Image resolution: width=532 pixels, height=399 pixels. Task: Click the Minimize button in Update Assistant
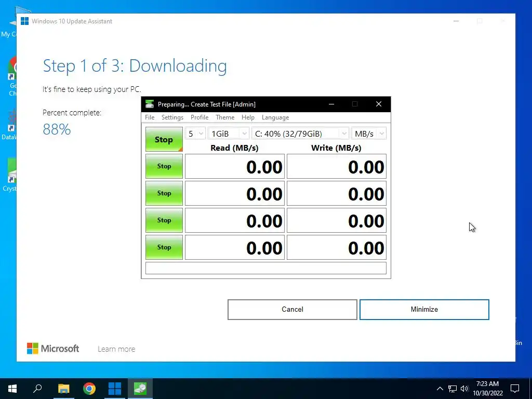tap(424, 310)
